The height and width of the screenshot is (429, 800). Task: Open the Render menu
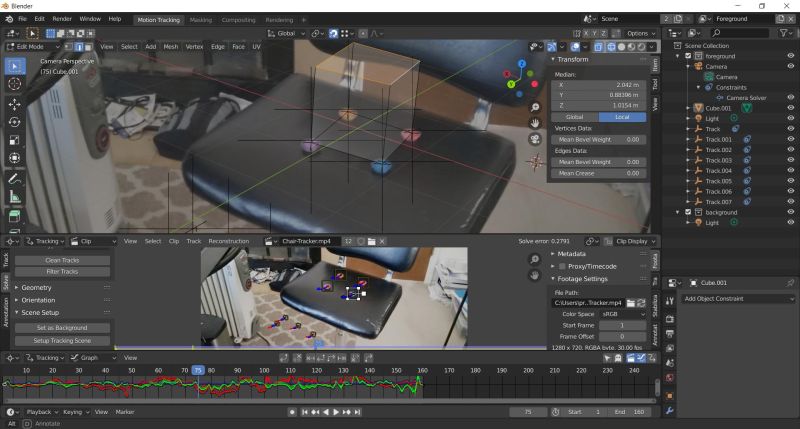62,19
